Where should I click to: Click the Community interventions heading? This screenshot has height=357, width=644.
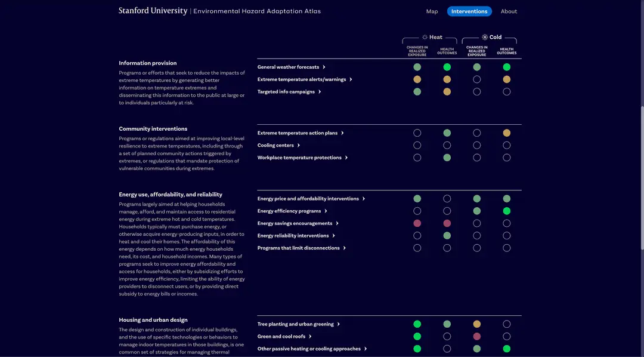click(x=153, y=129)
